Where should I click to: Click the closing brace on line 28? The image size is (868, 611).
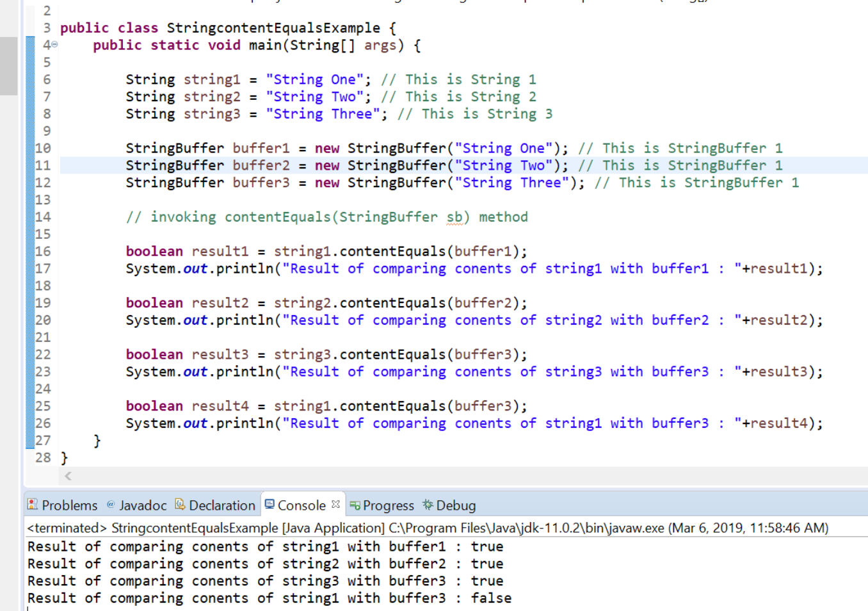point(64,458)
